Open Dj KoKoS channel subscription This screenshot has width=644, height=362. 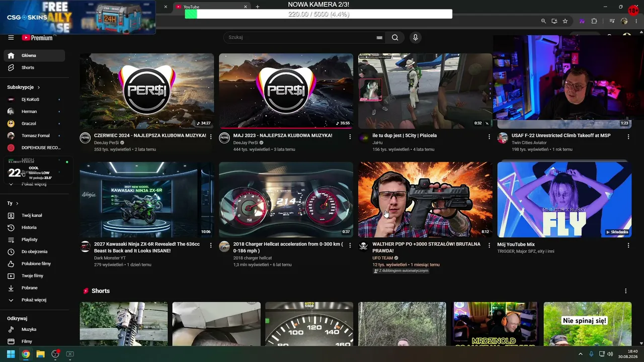click(x=34, y=100)
